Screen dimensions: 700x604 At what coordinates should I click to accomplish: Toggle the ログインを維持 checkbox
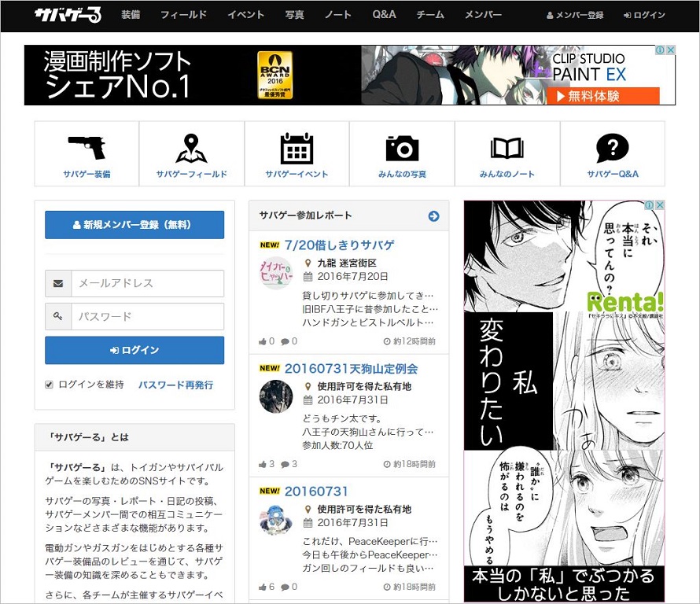[49, 385]
